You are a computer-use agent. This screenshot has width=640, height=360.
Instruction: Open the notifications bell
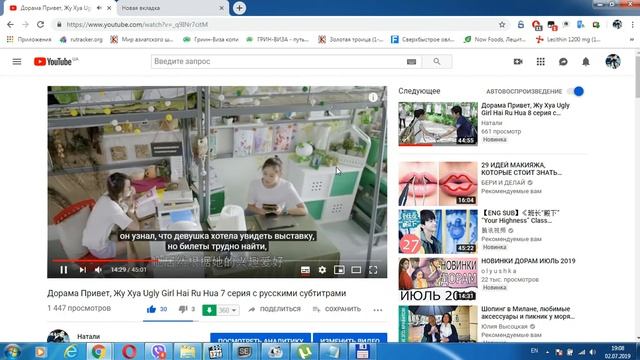(586, 62)
